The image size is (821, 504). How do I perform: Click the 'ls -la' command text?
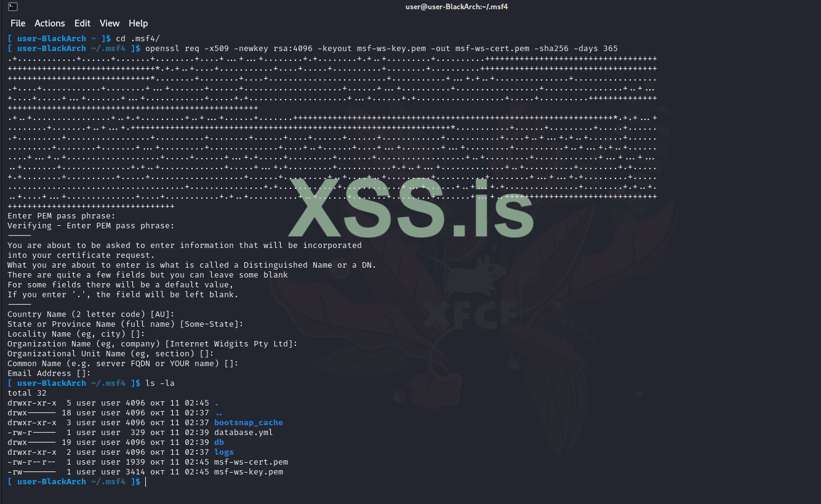coord(160,383)
